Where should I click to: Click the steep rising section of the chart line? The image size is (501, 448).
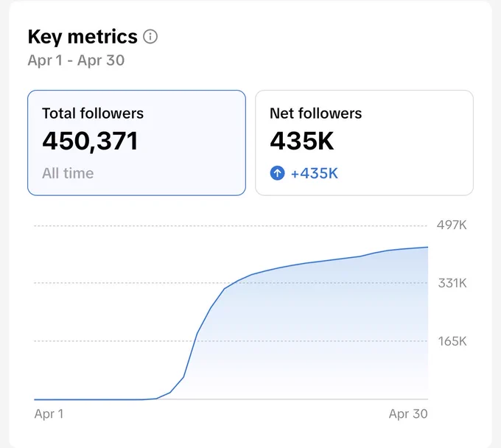tap(197, 334)
